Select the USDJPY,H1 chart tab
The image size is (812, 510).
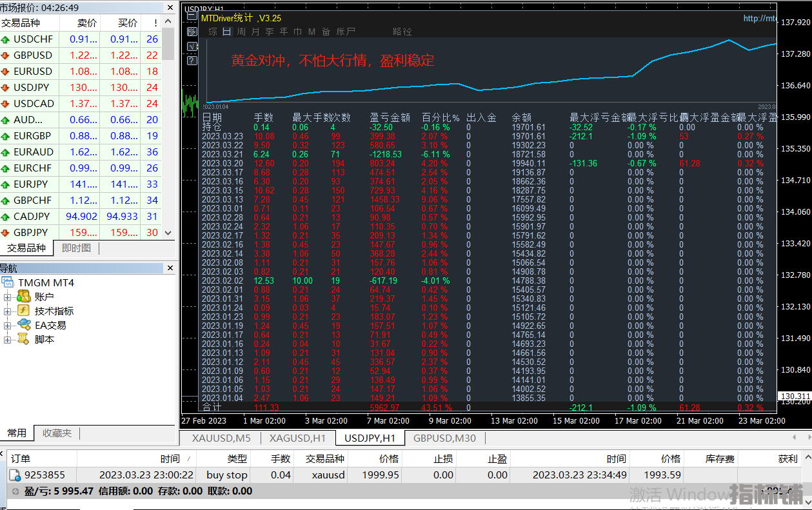pyautogui.click(x=370, y=438)
